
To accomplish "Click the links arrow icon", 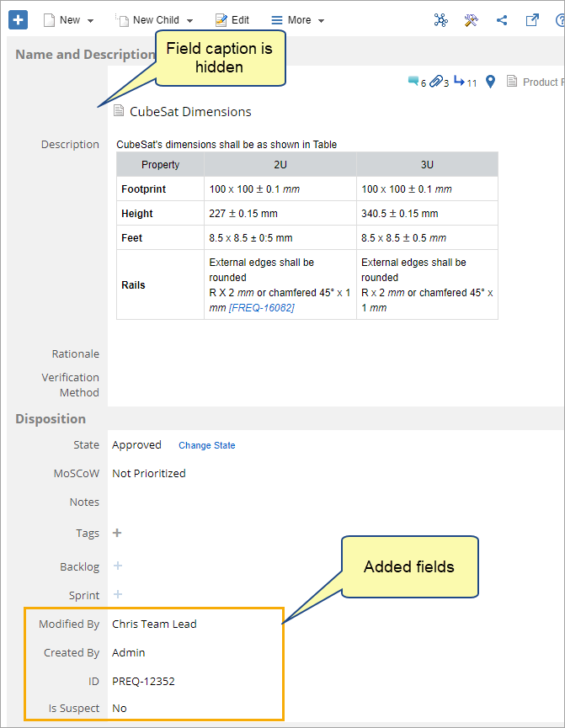I will click(460, 82).
